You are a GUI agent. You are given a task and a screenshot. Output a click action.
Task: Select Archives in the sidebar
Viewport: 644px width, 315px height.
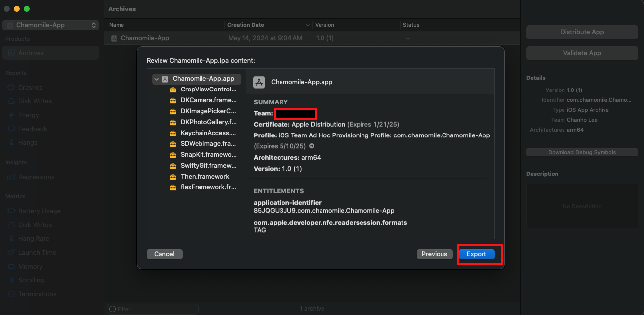[31, 53]
